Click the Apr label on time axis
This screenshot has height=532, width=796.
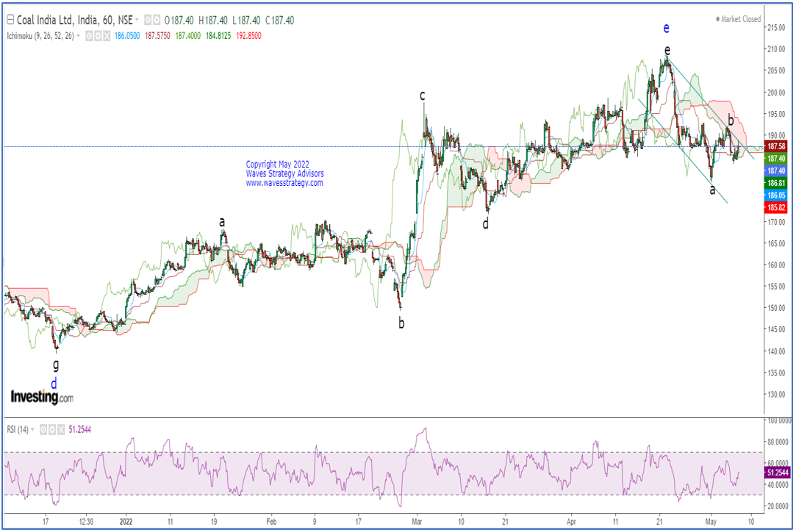[x=572, y=521]
